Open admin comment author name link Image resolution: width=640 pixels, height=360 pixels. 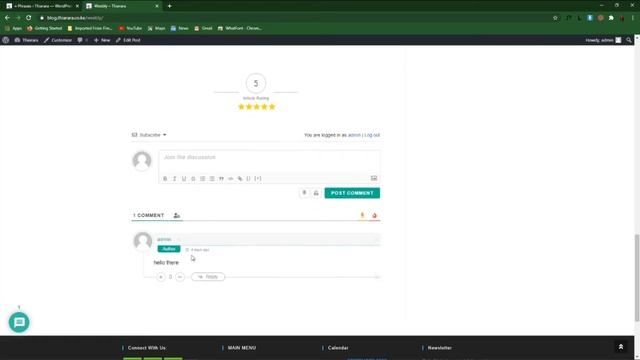click(164, 240)
